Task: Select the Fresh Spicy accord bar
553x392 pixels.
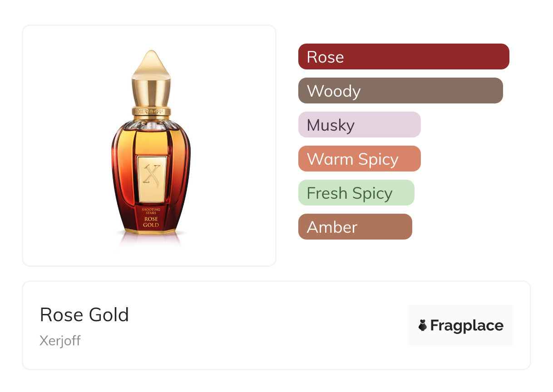Action: point(356,193)
